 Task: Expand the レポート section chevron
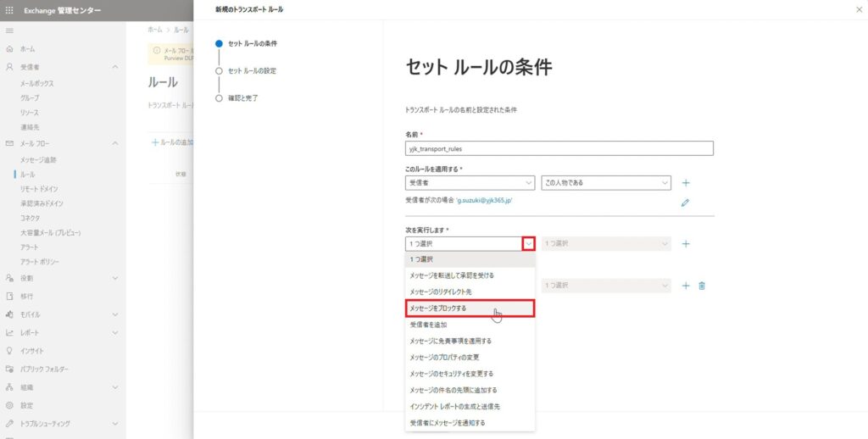coord(115,333)
